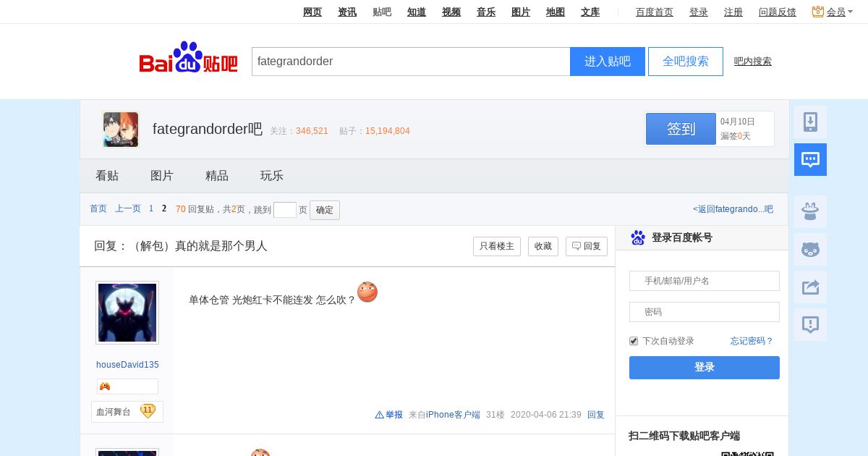Open the app download sidebar icon

click(810, 122)
